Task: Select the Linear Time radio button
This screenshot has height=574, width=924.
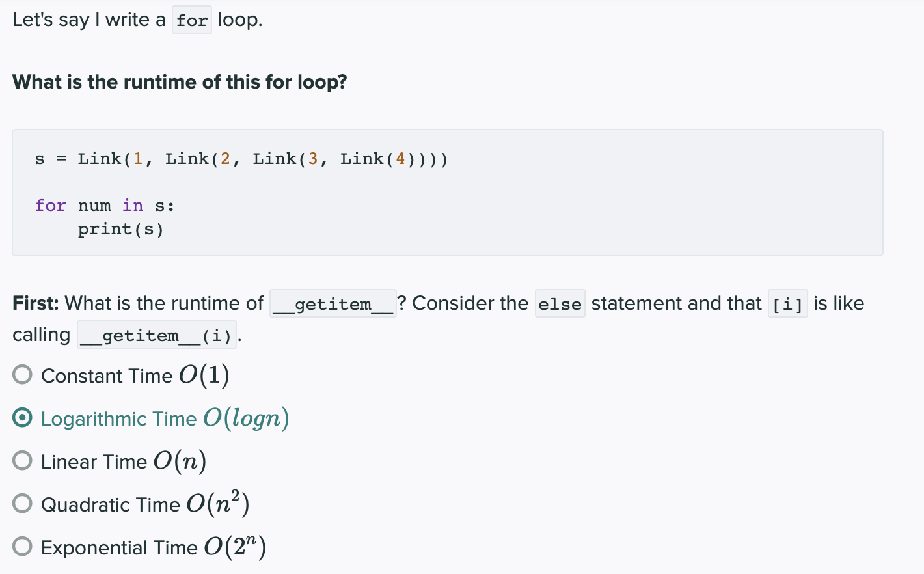Action: (22, 460)
